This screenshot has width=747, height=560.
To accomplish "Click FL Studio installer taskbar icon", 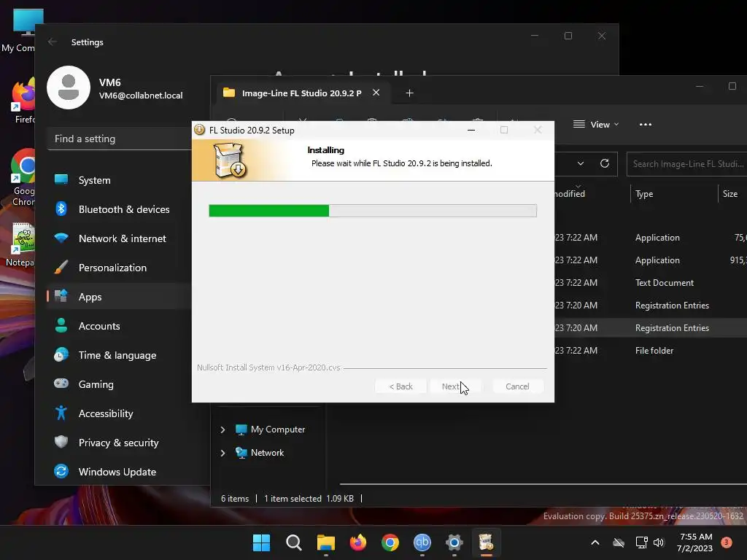I will [x=486, y=542].
